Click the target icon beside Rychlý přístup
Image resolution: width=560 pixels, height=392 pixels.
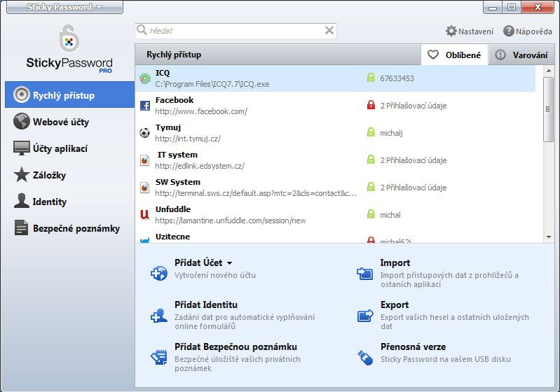coord(22,94)
